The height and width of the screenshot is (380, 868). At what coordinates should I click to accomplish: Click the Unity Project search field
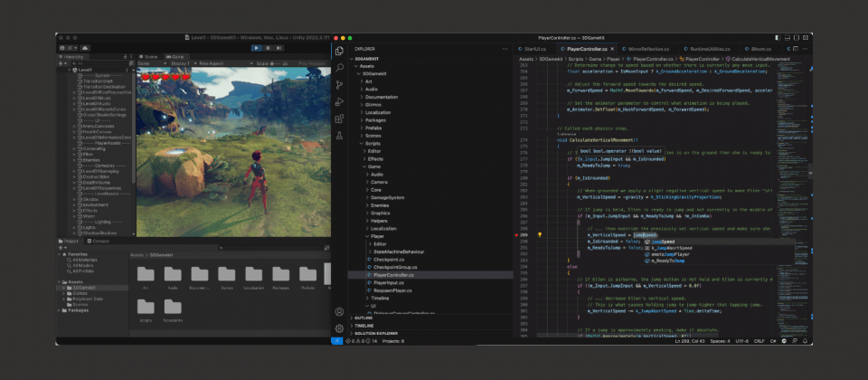[270, 248]
